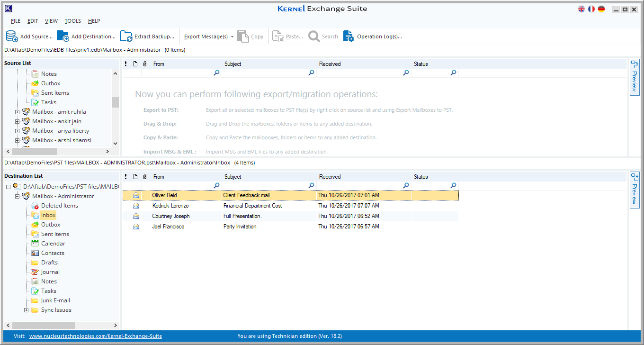Click the destination Subject filter search icon
The height and width of the screenshot is (345, 644).
312,186
